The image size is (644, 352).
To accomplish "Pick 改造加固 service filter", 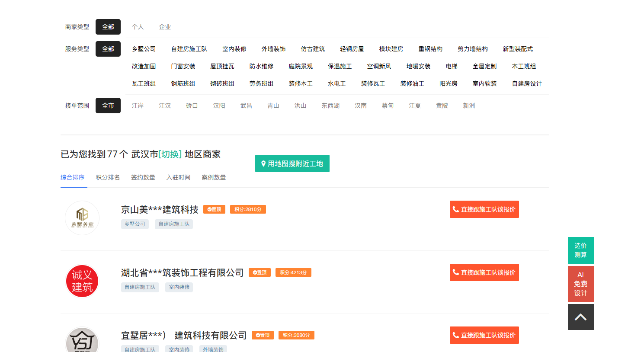I will click(x=144, y=66).
